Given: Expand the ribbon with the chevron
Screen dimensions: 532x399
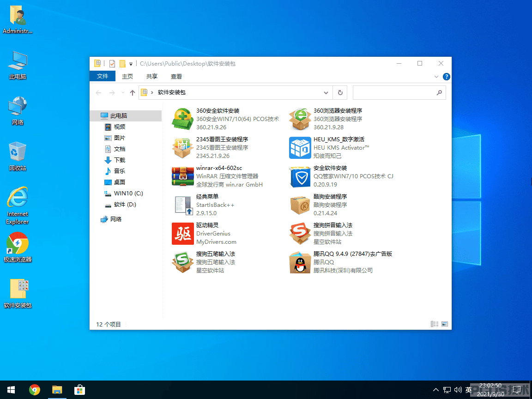Looking at the screenshot, I should click(436, 77).
